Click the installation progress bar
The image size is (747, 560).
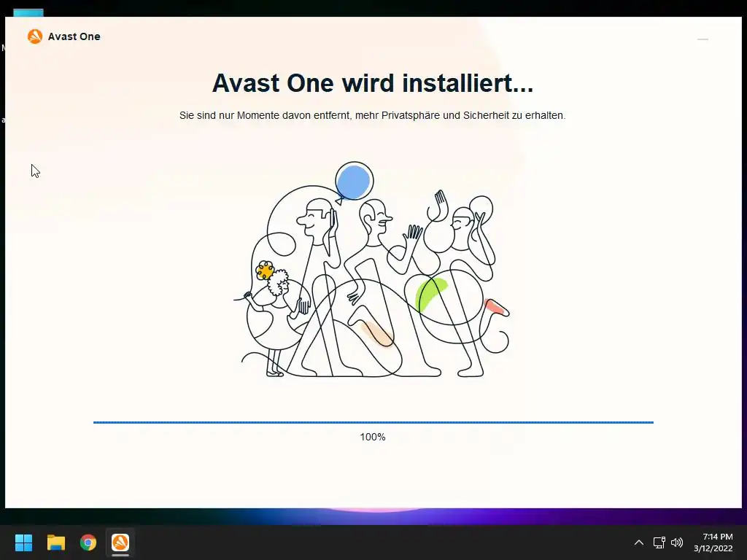tap(373, 422)
